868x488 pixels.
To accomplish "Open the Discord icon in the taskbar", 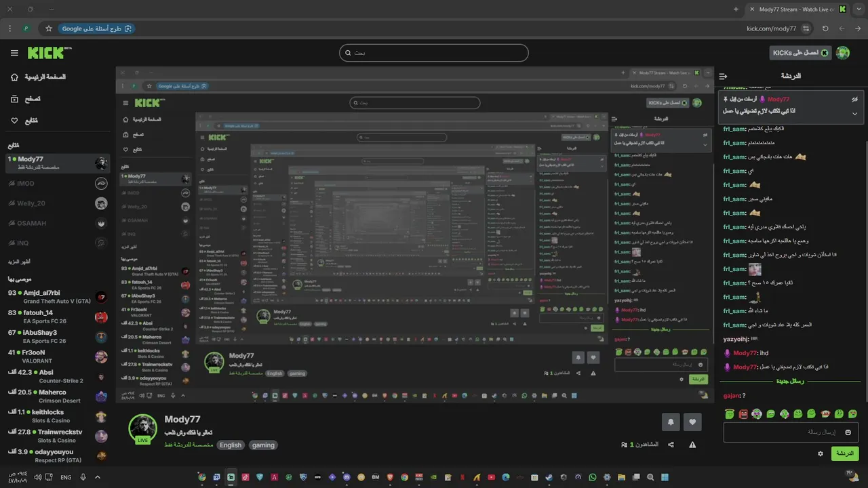I will (347, 477).
